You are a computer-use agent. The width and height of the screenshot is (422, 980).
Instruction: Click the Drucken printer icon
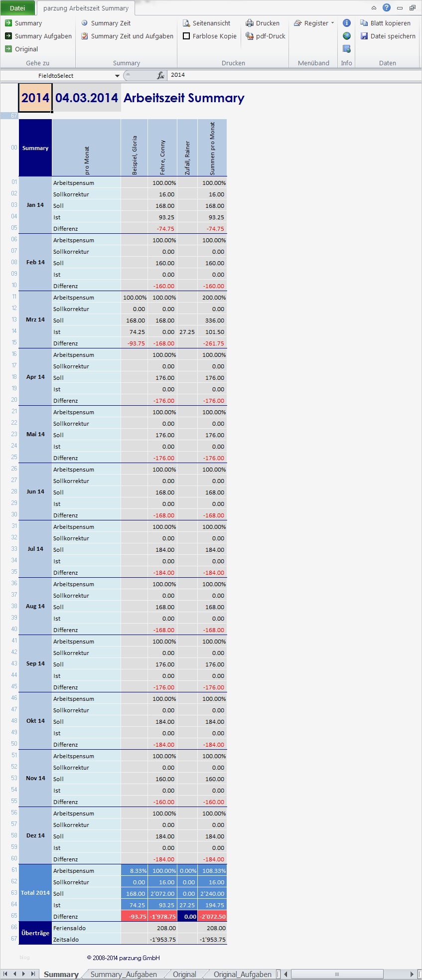click(250, 23)
